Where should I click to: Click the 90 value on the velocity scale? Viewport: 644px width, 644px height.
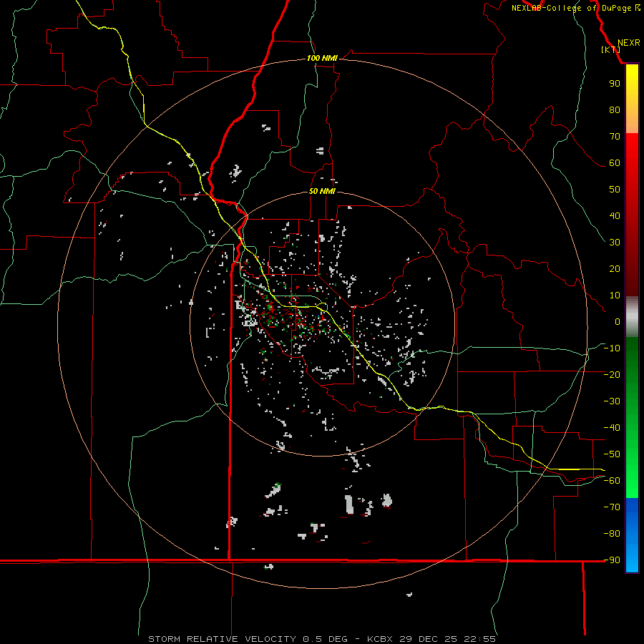tap(615, 84)
